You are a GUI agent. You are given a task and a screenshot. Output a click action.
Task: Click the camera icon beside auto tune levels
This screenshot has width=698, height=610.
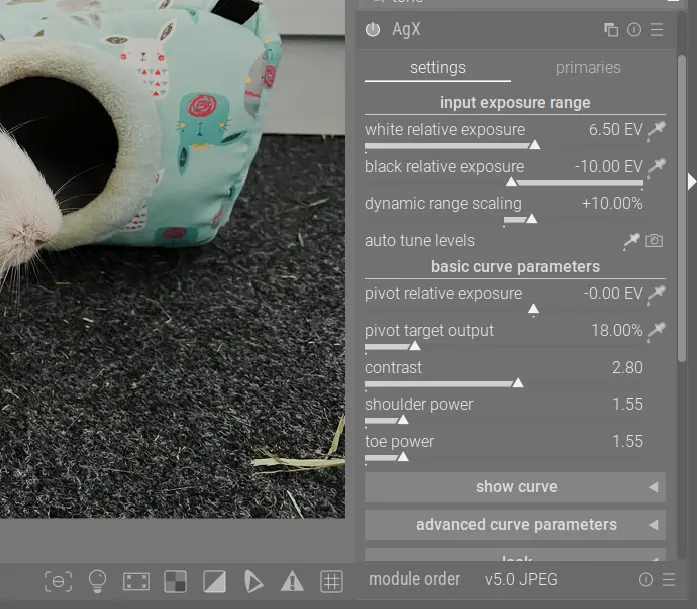click(654, 240)
